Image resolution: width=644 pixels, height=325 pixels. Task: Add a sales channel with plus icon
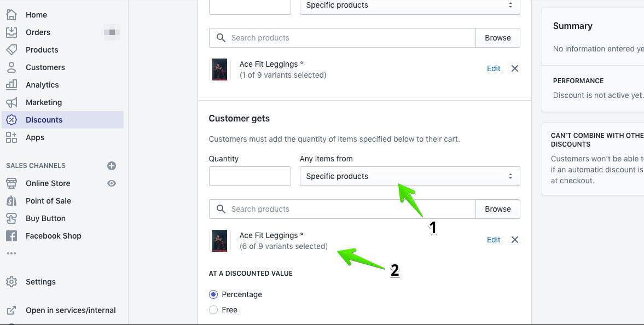[112, 166]
